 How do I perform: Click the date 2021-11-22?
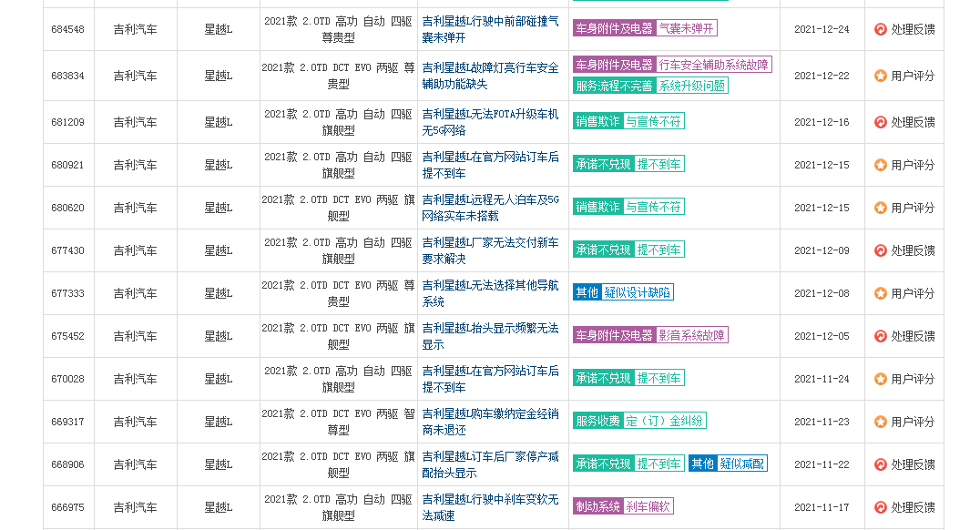[x=822, y=464]
